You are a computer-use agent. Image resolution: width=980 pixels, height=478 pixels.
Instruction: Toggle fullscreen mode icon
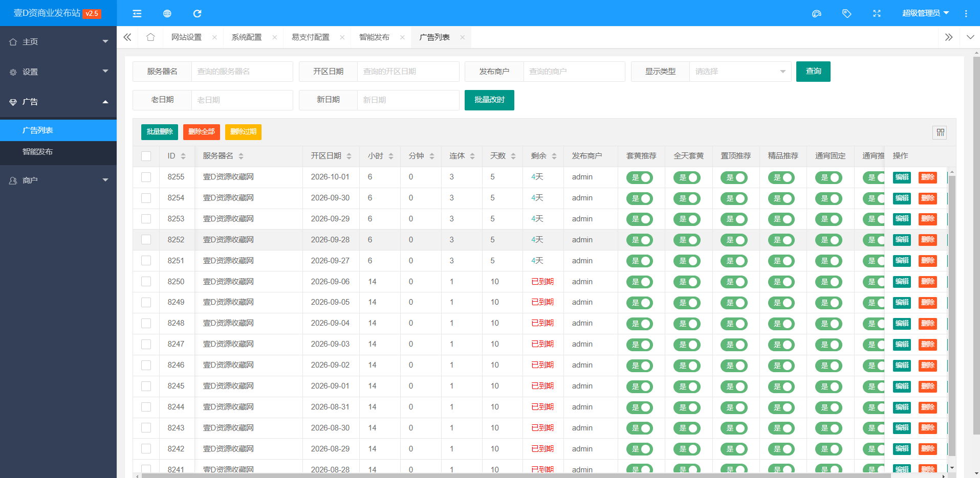pos(877,13)
